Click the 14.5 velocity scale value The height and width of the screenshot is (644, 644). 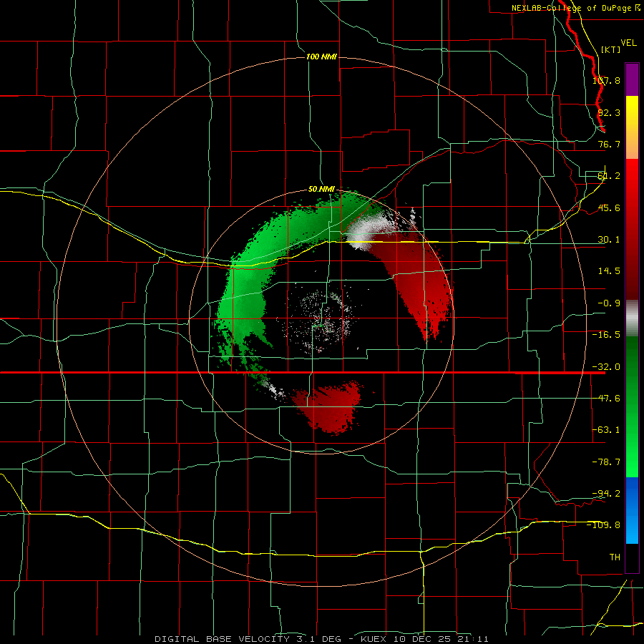(x=609, y=271)
